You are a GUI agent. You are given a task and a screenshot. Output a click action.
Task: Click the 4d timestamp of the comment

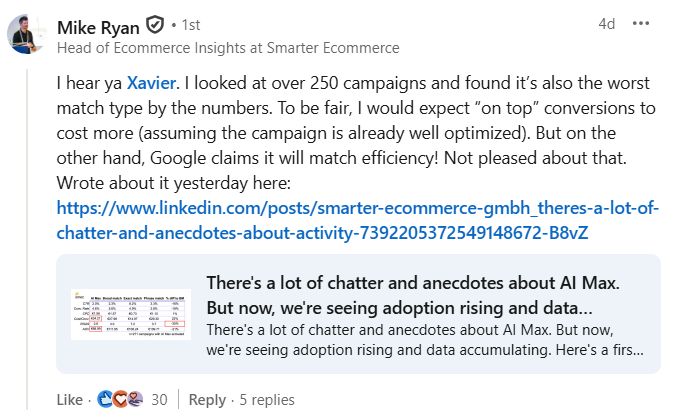click(x=607, y=23)
